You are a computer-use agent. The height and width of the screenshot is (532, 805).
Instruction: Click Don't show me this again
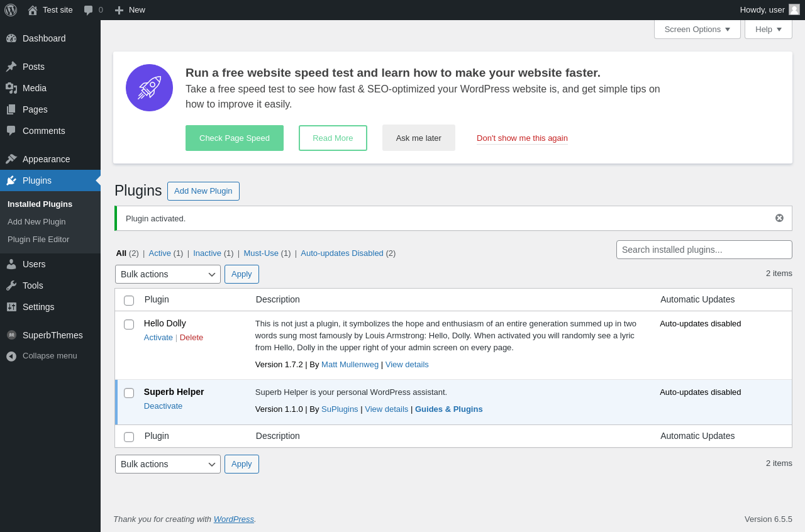click(x=522, y=138)
